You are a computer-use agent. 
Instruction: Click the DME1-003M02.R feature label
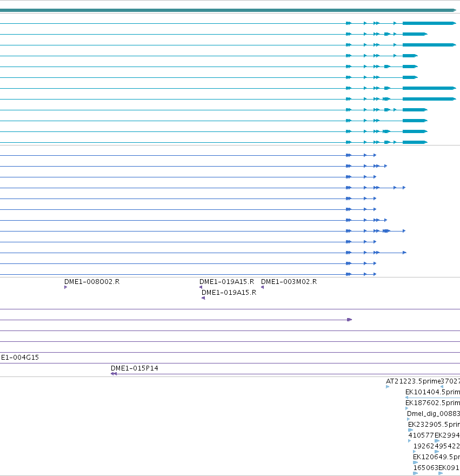tap(289, 282)
